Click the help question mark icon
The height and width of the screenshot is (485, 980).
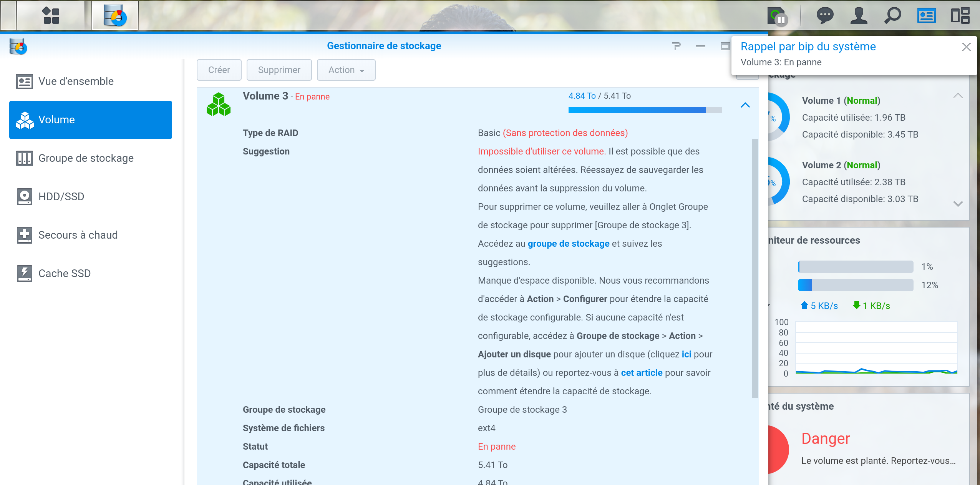(677, 46)
